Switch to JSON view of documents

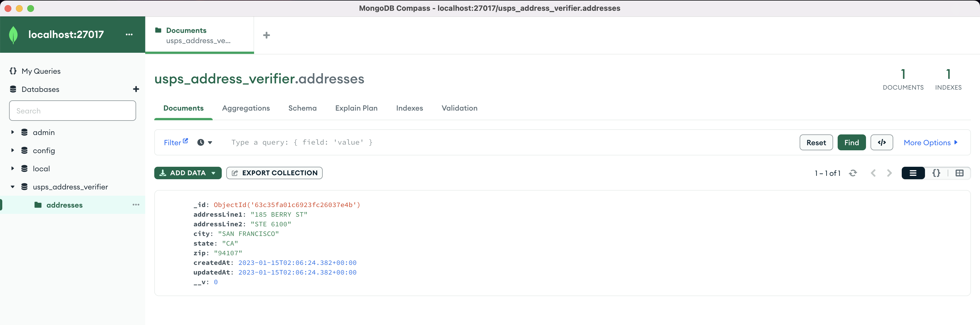(936, 173)
